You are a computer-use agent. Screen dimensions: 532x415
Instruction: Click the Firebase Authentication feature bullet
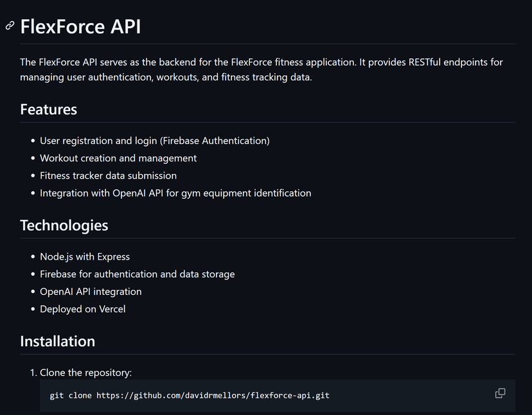click(x=154, y=140)
